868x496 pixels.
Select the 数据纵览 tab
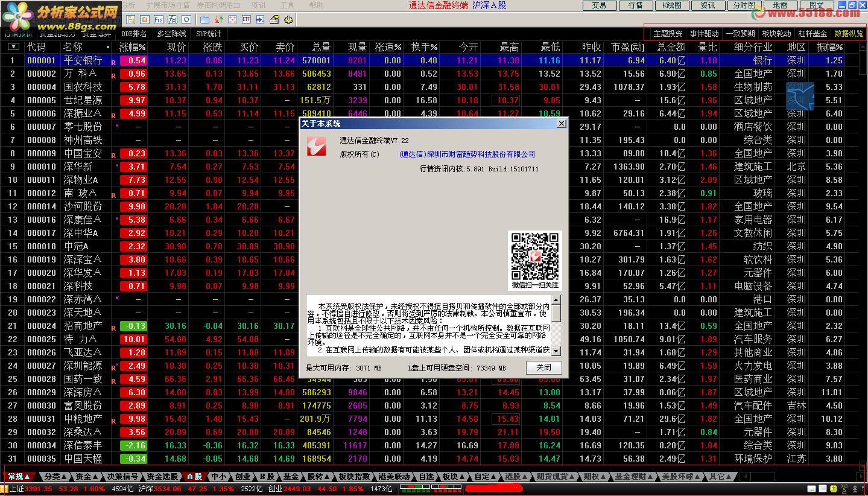849,34
